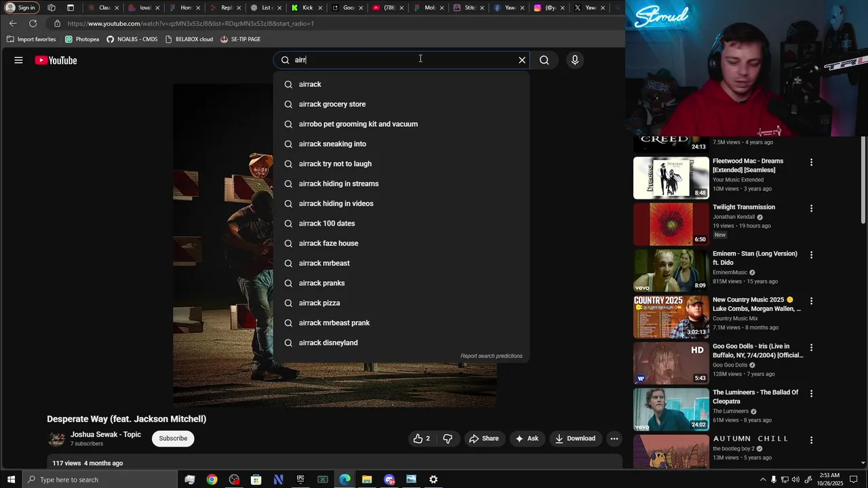This screenshot has height=488, width=868.
Task: Open the Photopea bookmark
Action: 82,39
